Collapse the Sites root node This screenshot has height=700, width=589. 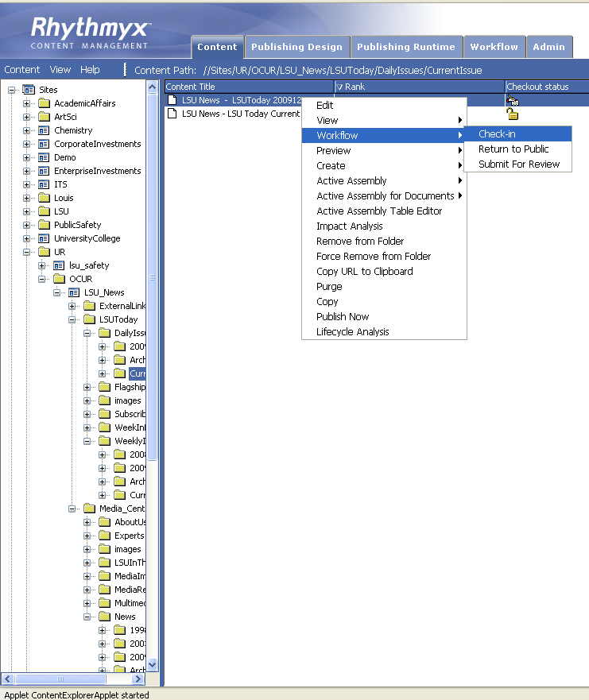[11, 90]
